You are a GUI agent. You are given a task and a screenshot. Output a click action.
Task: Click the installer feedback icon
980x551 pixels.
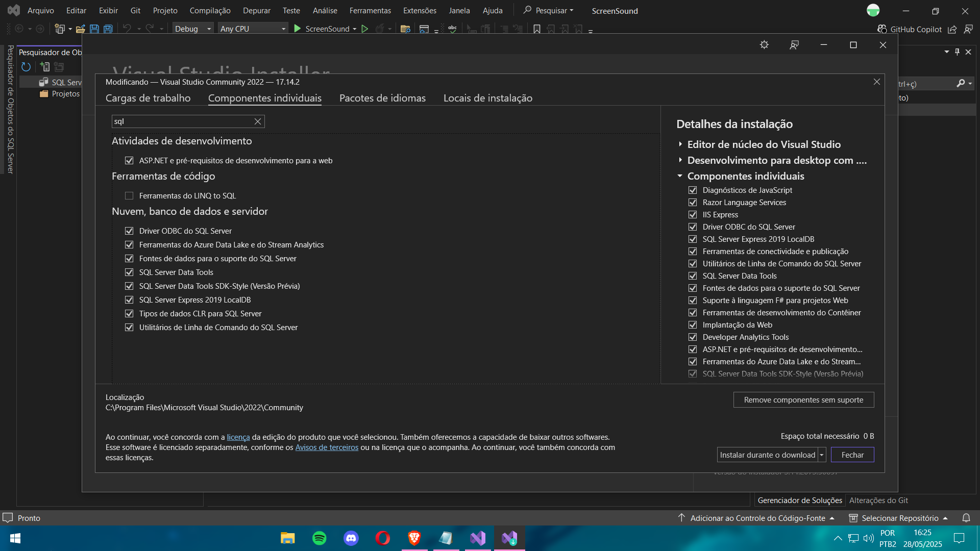(x=794, y=45)
